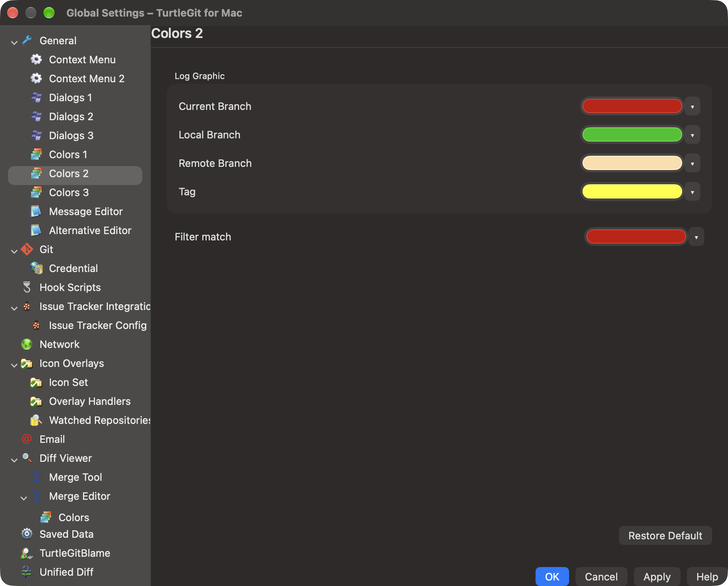728x586 pixels.
Task: Click the Context Menu gear icon
Action: tap(36, 59)
